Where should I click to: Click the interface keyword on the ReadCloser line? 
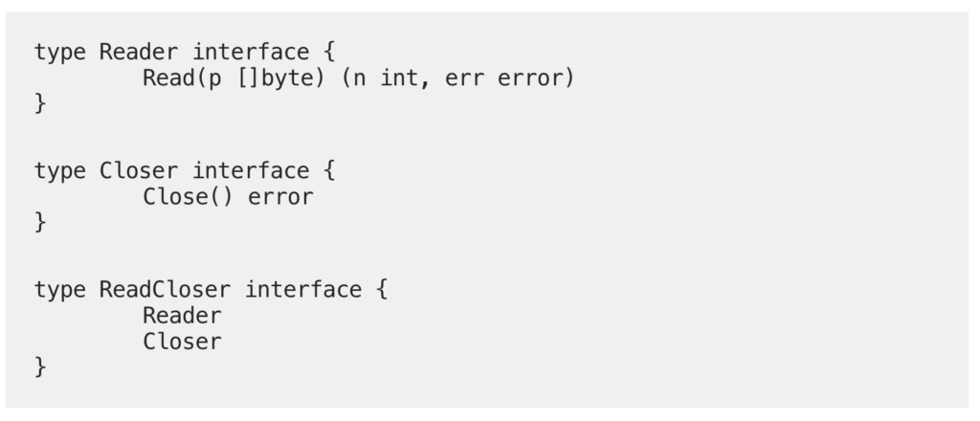tap(302, 290)
